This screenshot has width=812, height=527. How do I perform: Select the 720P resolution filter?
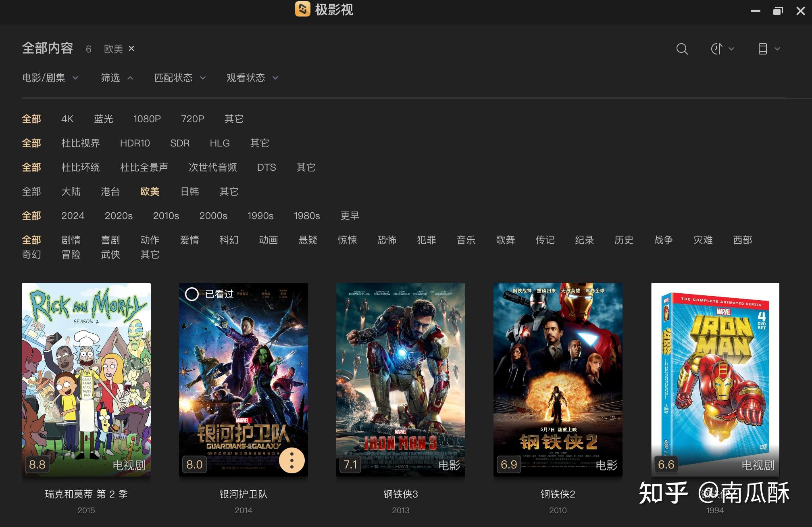[193, 119]
